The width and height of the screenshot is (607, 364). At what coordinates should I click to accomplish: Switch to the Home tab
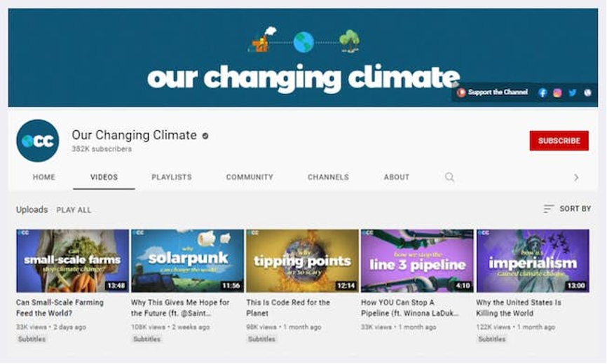(x=43, y=177)
